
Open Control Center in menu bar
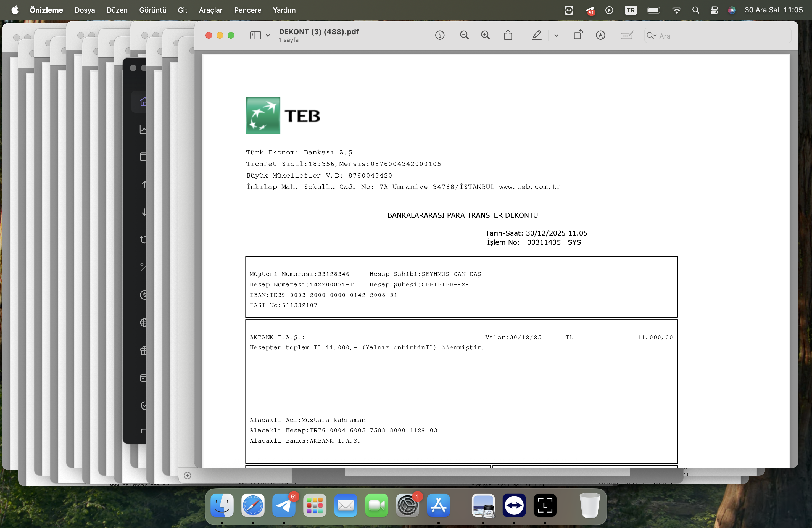pos(714,10)
